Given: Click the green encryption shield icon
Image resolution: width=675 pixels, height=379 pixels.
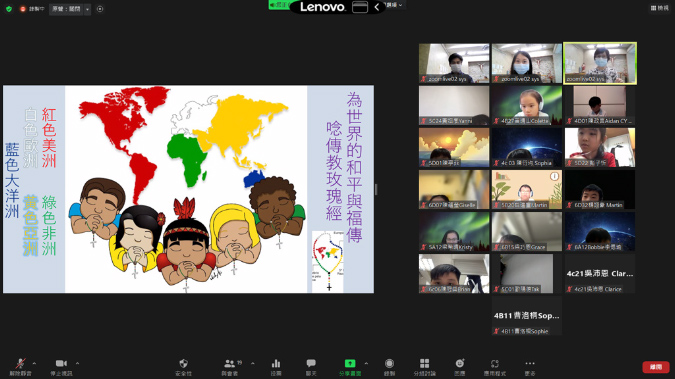Looking at the screenshot, I should coord(9,9).
